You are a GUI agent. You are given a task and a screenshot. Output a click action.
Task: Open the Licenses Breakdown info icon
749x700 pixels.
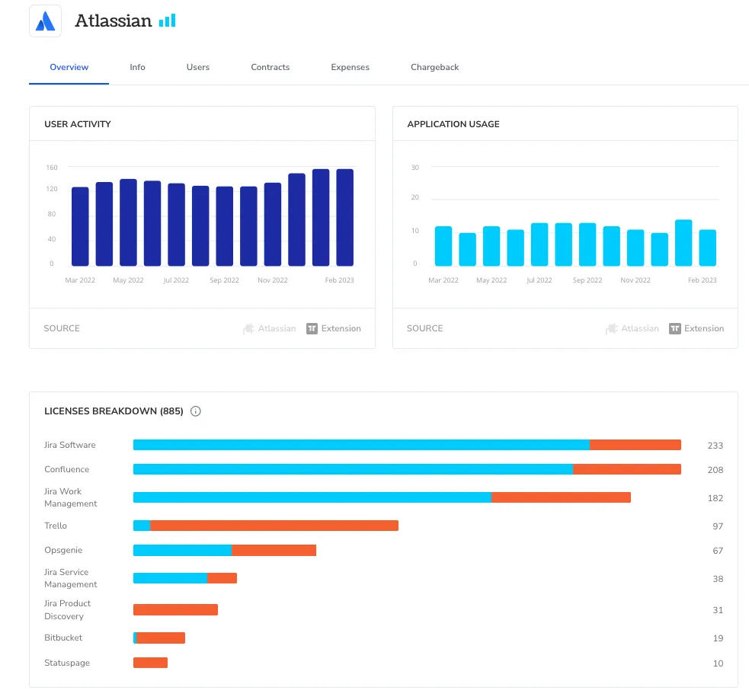(x=195, y=411)
